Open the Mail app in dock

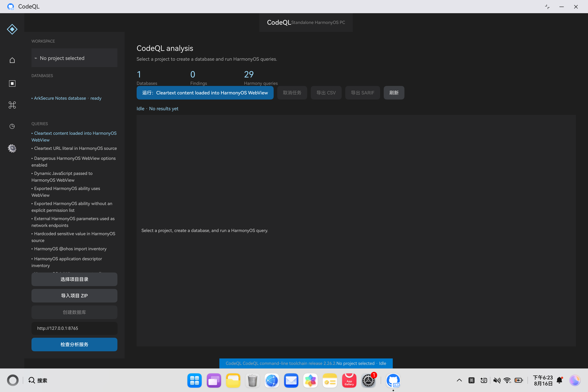click(291, 381)
